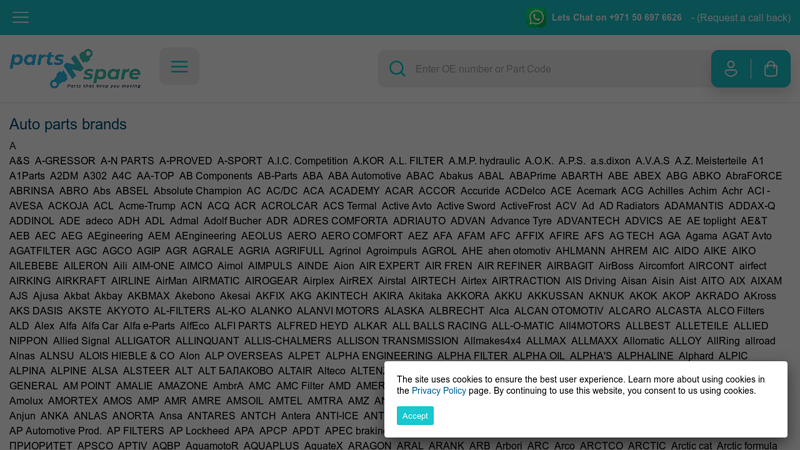Open the top bar hamburger menu
The height and width of the screenshot is (450, 800).
(20, 17)
